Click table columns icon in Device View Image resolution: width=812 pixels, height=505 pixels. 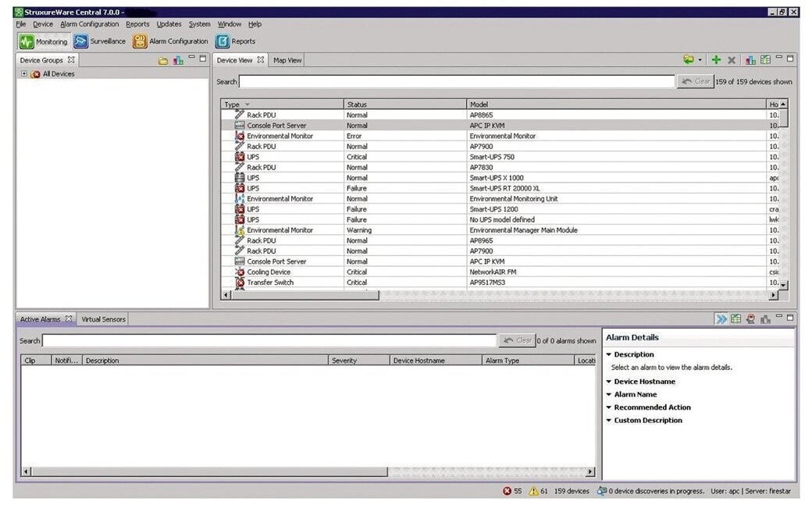pos(765,60)
